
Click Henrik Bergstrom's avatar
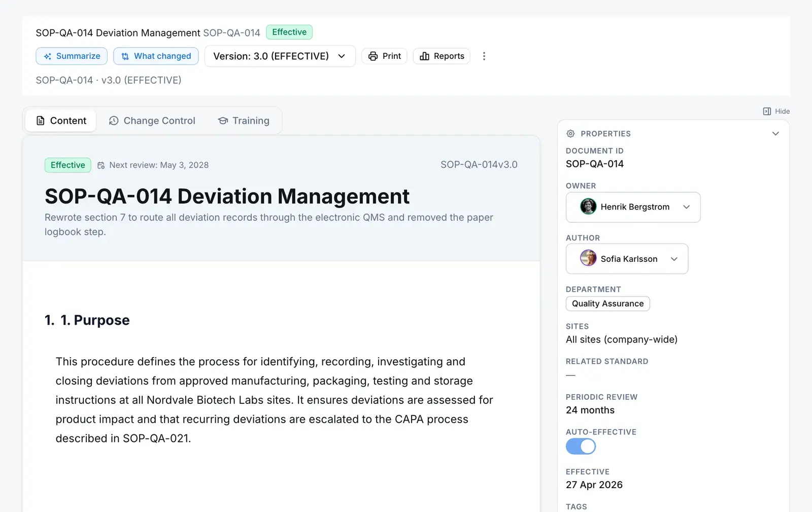click(x=588, y=207)
